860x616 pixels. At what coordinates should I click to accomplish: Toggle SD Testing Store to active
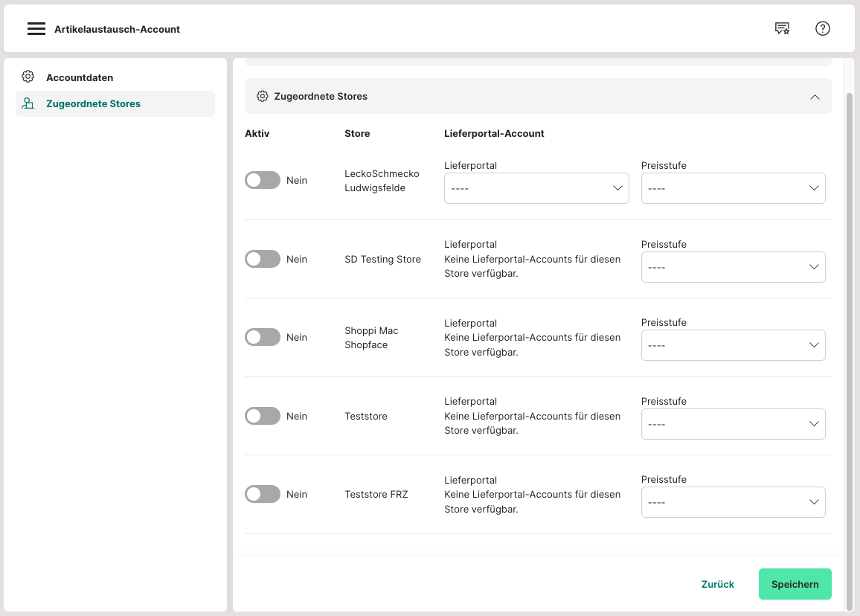pos(262,259)
